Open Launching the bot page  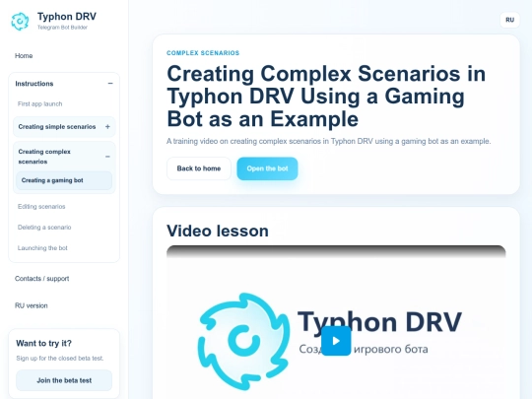pos(42,248)
